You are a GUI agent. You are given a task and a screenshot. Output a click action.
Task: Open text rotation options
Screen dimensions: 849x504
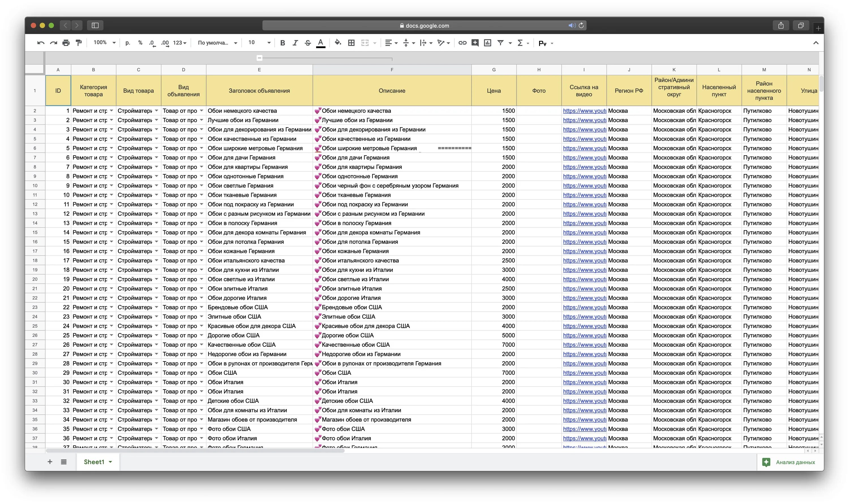point(444,43)
